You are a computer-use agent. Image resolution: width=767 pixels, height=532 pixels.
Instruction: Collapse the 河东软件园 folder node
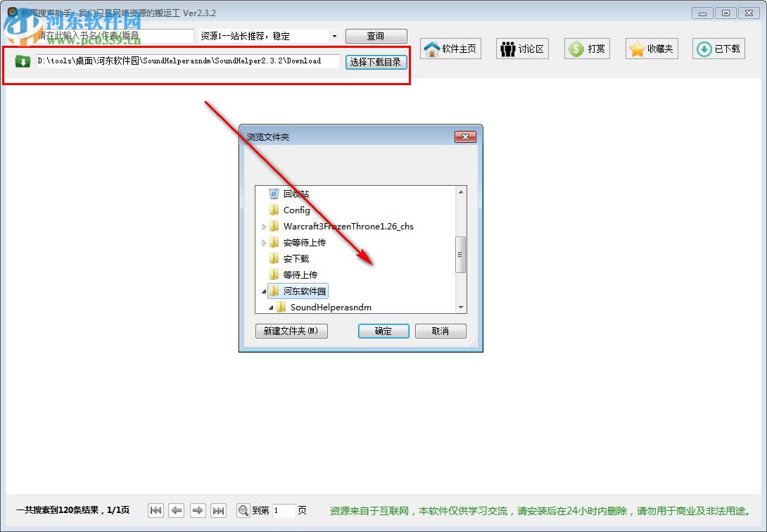[x=264, y=291]
